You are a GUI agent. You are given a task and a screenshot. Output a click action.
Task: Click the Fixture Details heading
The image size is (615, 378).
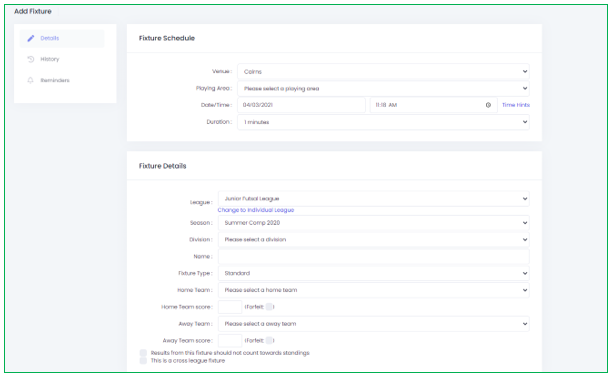click(x=162, y=166)
